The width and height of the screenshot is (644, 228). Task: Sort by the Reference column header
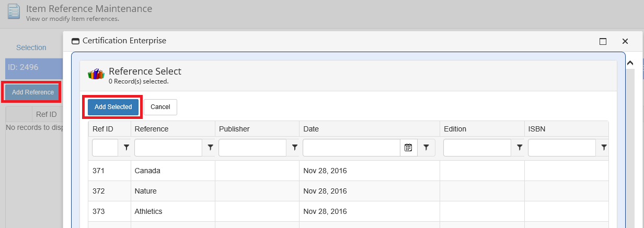coord(151,129)
